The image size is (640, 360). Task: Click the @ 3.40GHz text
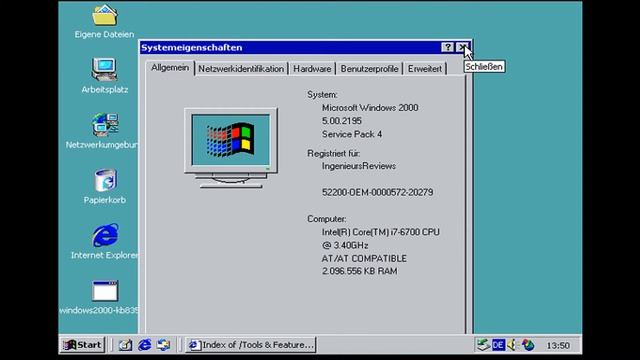[x=345, y=245]
